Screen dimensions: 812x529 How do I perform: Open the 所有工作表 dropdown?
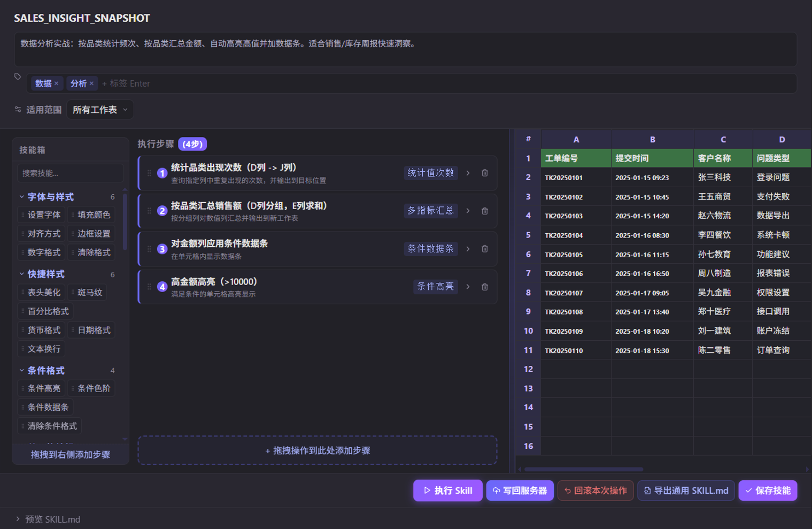click(x=100, y=110)
